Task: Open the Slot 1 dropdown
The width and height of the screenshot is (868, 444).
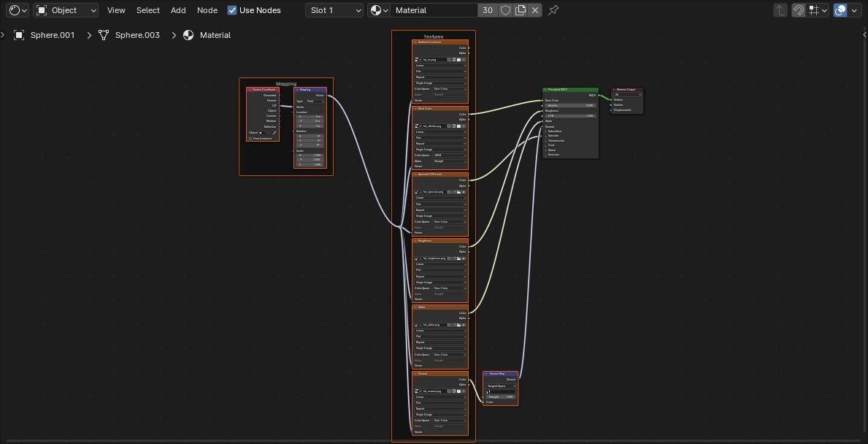Action: coord(334,10)
